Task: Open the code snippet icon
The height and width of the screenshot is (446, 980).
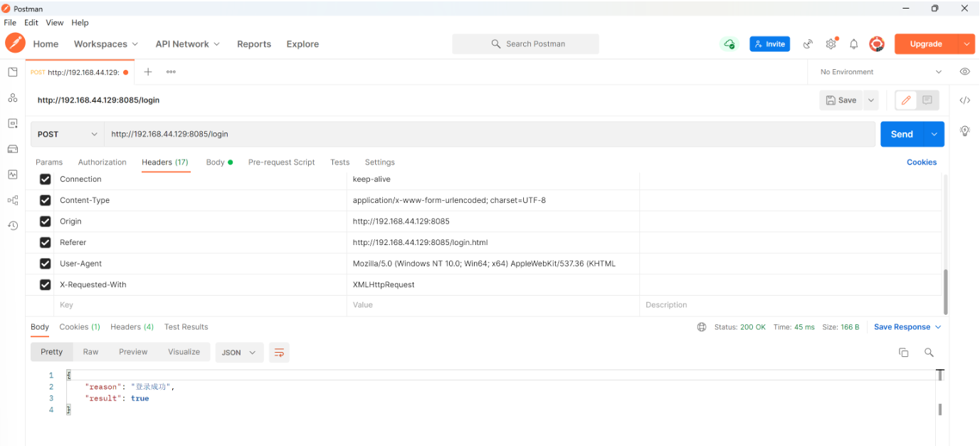Action: 965,100
